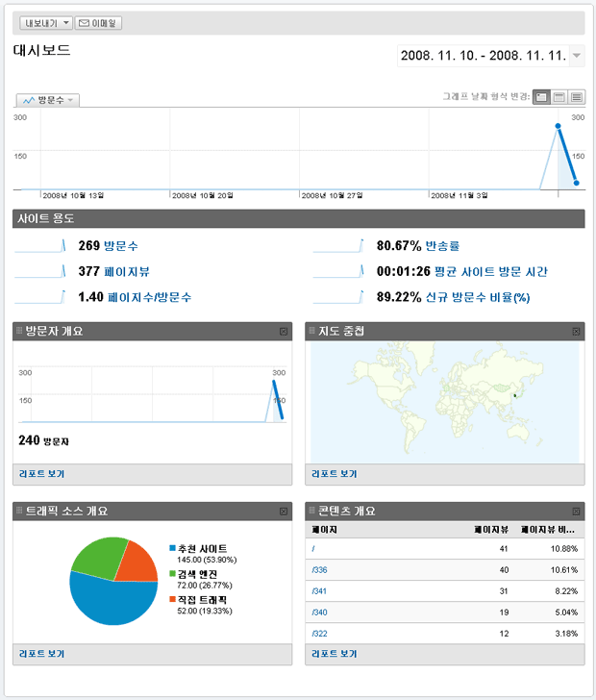Click the 페이지 column header
Image resolution: width=596 pixels, height=700 pixels.
tap(324, 530)
